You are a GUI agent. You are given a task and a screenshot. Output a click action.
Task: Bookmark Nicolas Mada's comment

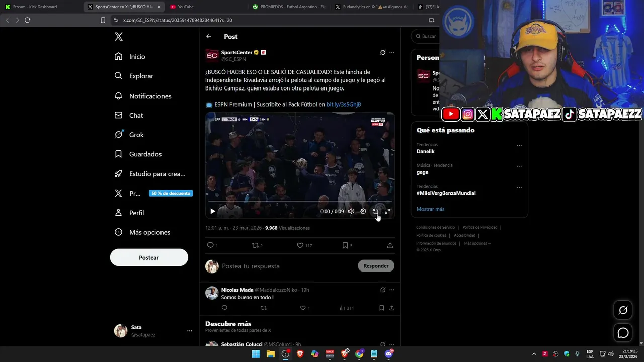point(382,308)
